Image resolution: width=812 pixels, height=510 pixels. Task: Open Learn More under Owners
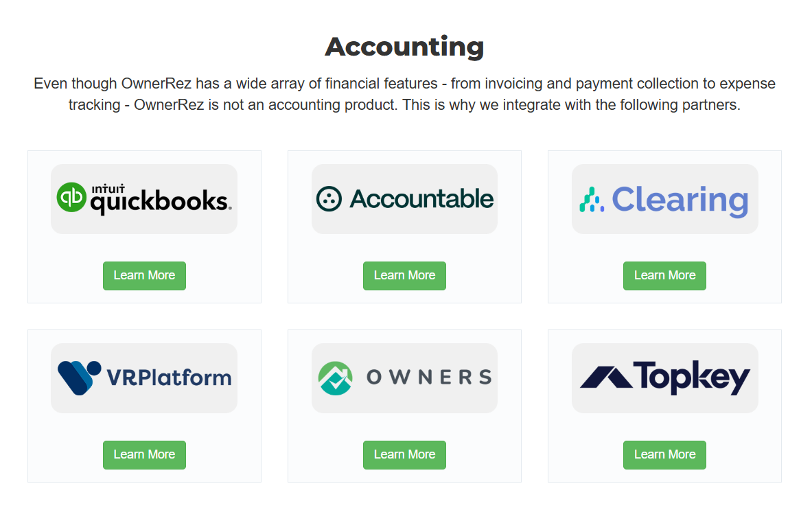(x=404, y=455)
